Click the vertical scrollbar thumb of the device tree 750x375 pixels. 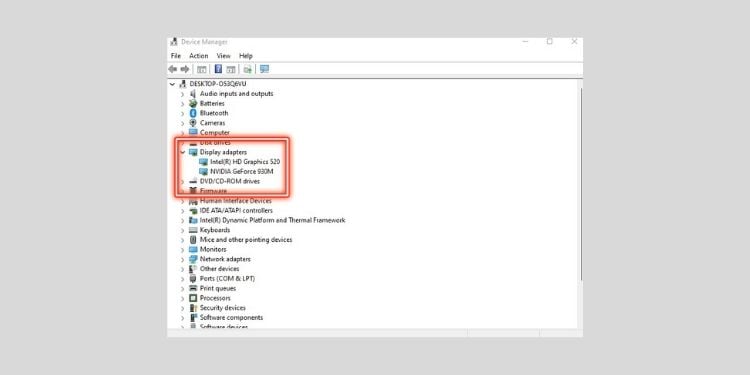[x=581, y=184]
